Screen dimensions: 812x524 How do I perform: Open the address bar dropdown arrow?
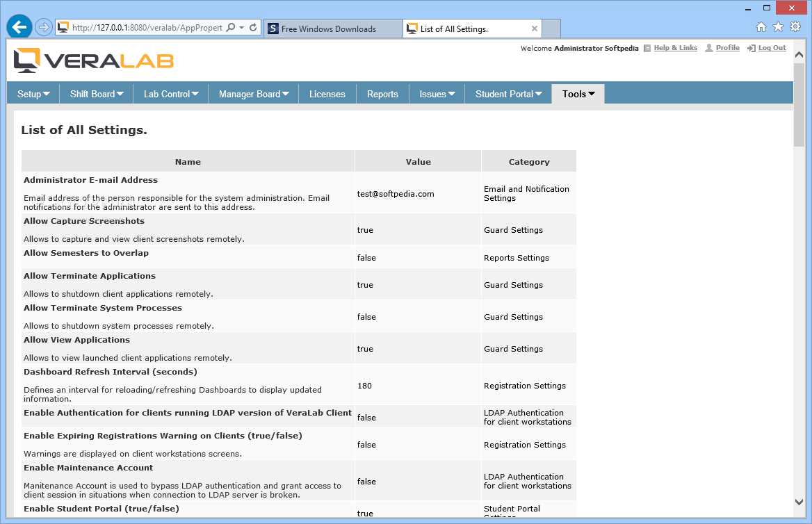coord(241,27)
